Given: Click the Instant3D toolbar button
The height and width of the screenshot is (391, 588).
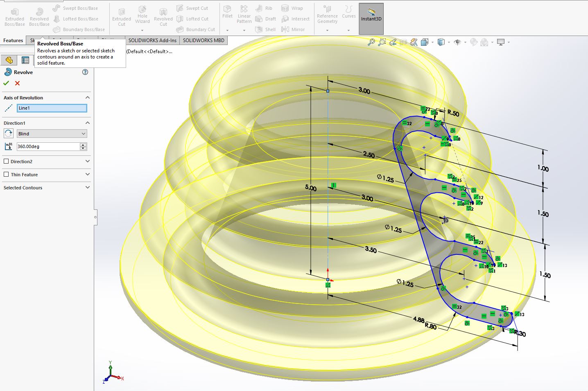Looking at the screenshot, I should (371, 18).
